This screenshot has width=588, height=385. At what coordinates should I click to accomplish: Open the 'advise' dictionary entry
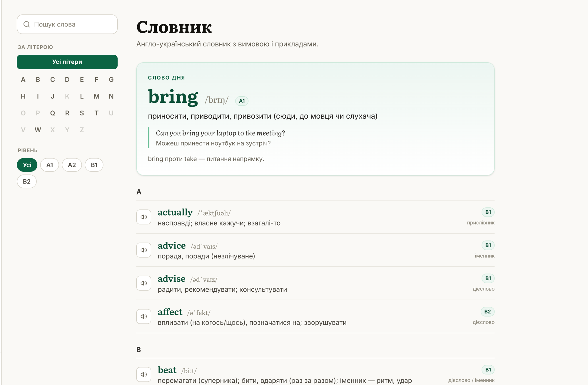point(172,279)
